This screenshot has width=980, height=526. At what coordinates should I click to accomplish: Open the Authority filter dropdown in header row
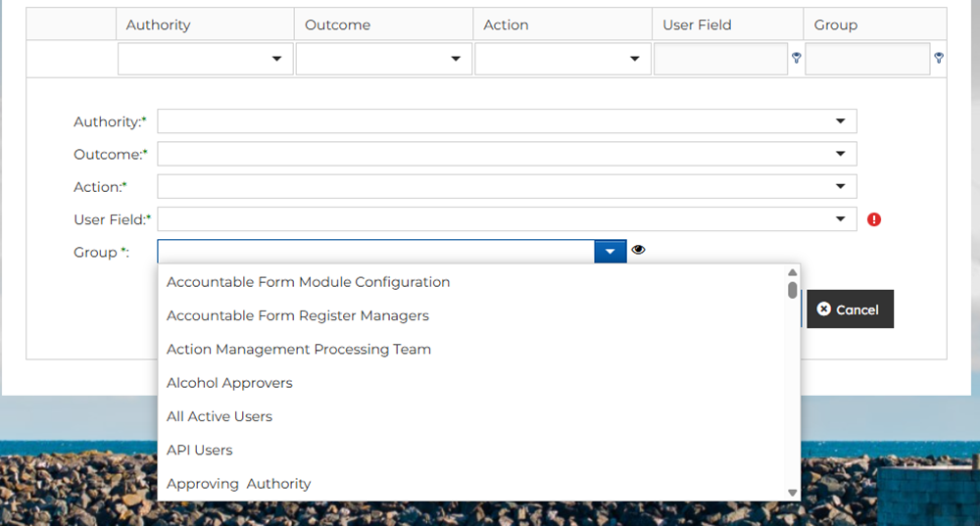(277, 60)
